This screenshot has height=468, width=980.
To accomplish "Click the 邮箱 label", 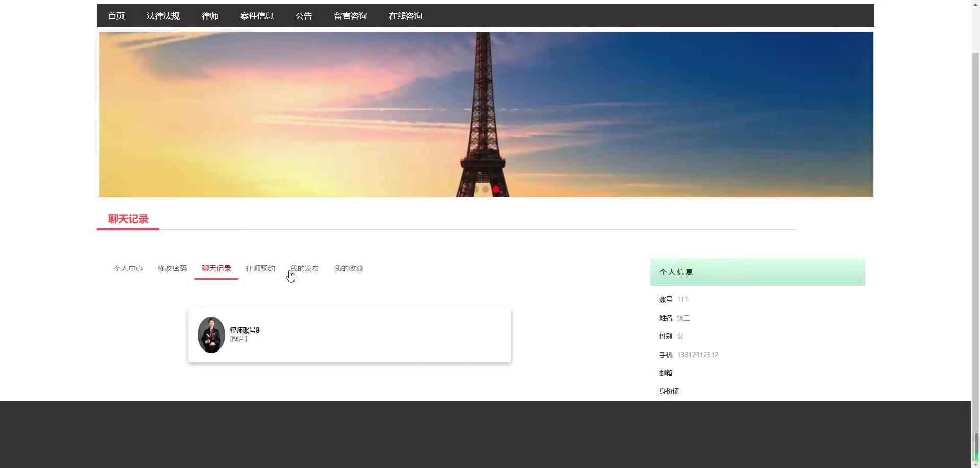I will [666, 373].
